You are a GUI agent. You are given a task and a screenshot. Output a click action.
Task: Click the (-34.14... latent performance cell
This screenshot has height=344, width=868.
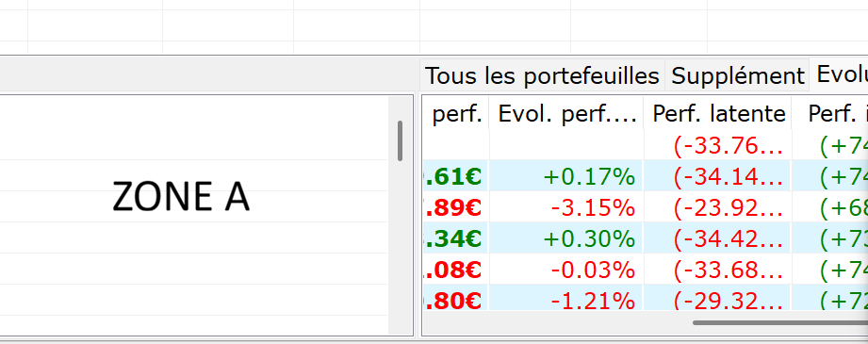click(x=717, y=176)
